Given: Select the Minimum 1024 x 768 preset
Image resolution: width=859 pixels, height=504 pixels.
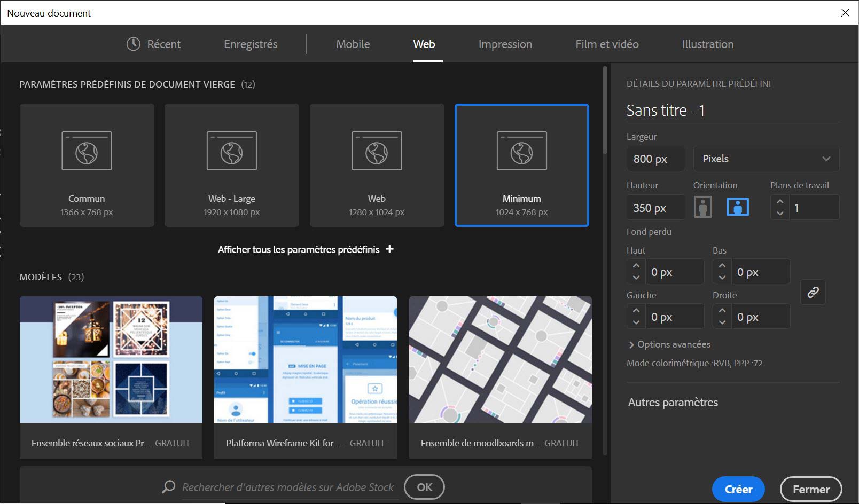Looking at the screenshot, I should (x=521, y=165).
